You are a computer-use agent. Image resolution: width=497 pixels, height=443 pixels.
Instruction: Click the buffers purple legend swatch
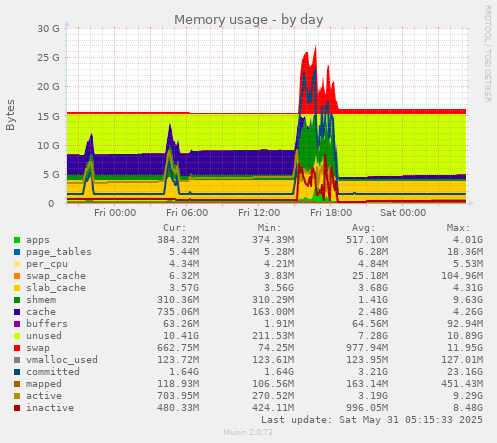tap(17, 324)
